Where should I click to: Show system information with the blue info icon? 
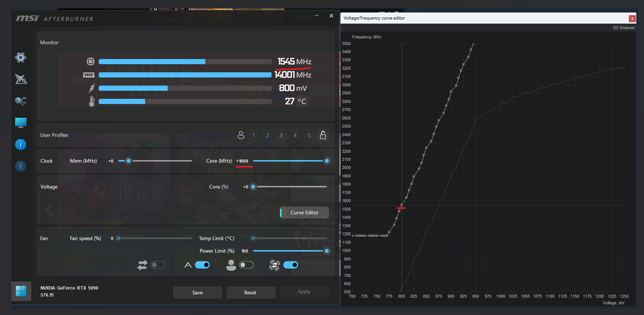click(21, 144)
